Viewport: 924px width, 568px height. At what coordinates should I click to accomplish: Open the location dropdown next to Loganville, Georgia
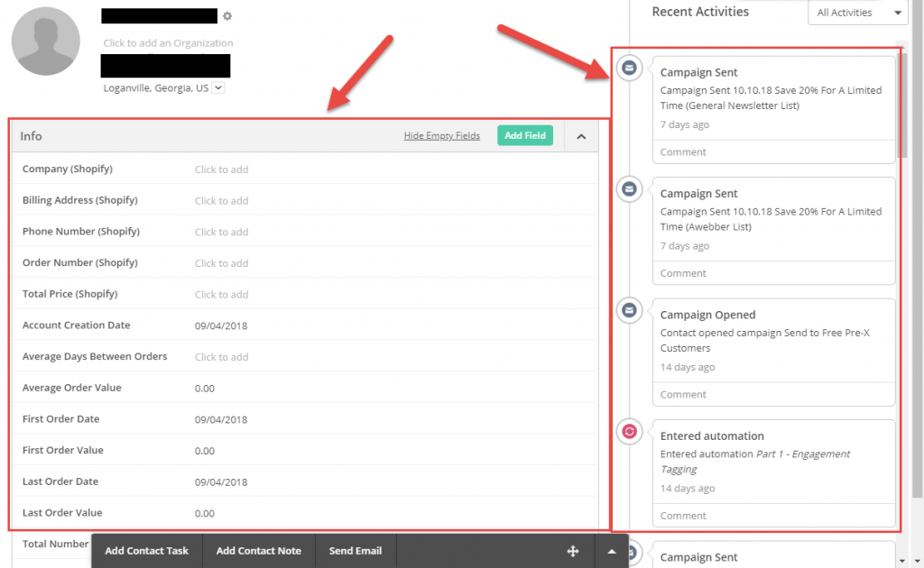[218, 87]
